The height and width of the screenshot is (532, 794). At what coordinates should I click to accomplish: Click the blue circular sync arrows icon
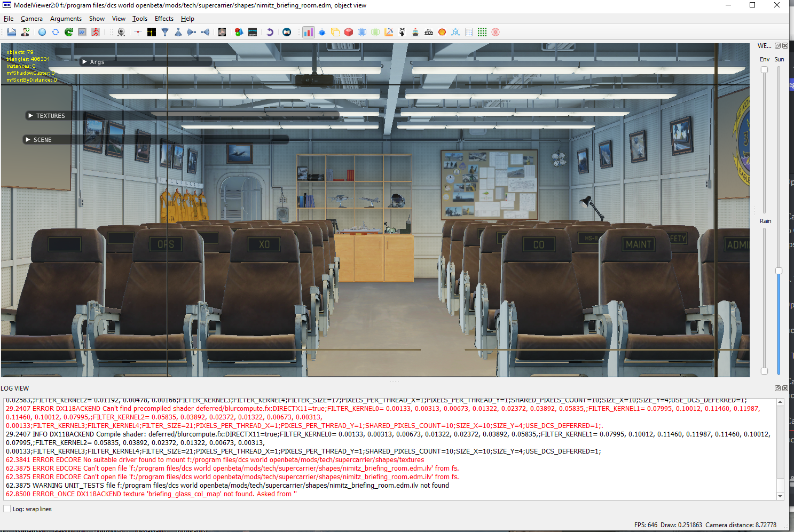56,32
